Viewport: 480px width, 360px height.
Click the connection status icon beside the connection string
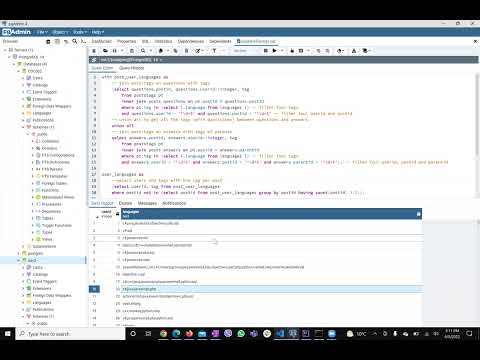point(94,60)
